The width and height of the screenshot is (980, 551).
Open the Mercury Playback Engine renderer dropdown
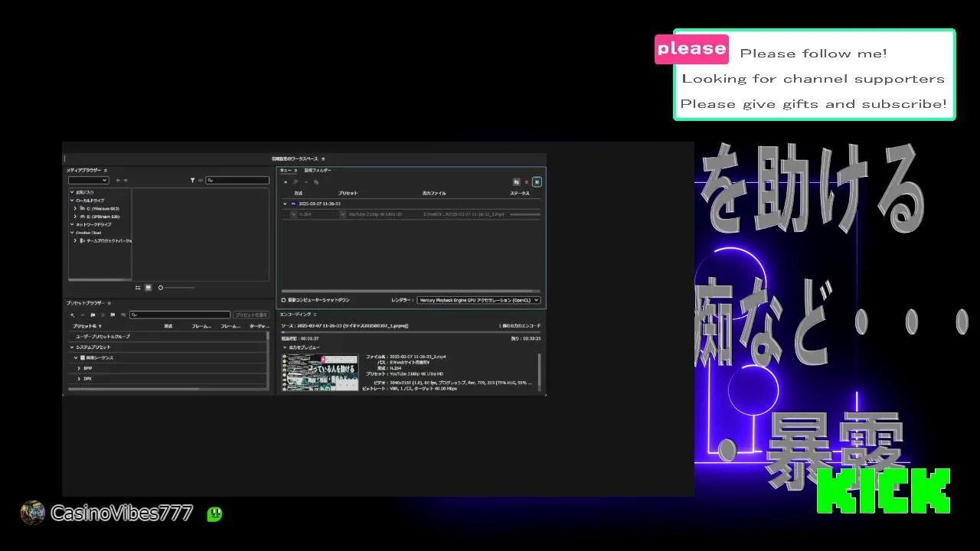tap(479, 300)
